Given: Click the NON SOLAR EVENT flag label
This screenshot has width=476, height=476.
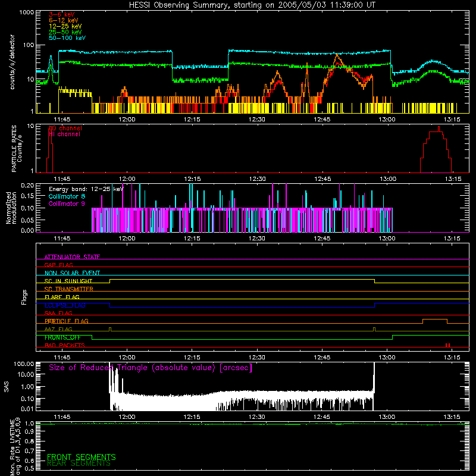Looking at the screenshot, I should [72, 273].
